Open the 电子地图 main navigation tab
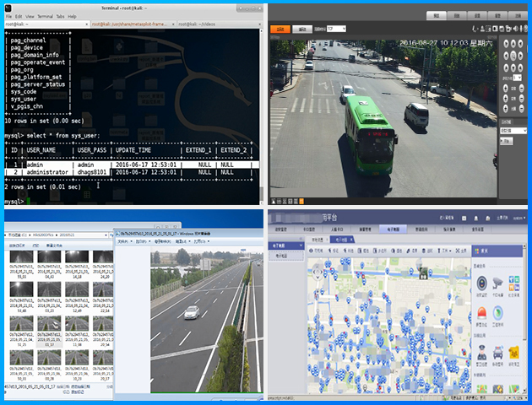The width and height of the screenshot is (532, 405). (393, 229)
